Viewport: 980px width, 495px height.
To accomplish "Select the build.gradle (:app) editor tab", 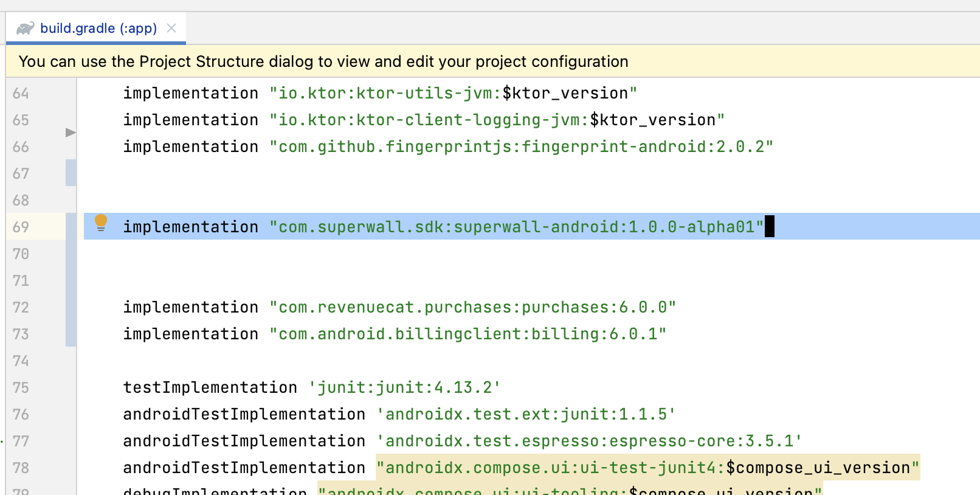I will 98,28.
